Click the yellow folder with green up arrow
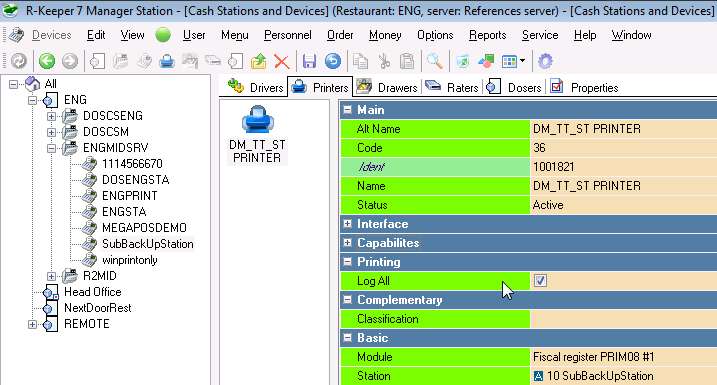Screen dimensions: 717x385 tap(259, 61)
